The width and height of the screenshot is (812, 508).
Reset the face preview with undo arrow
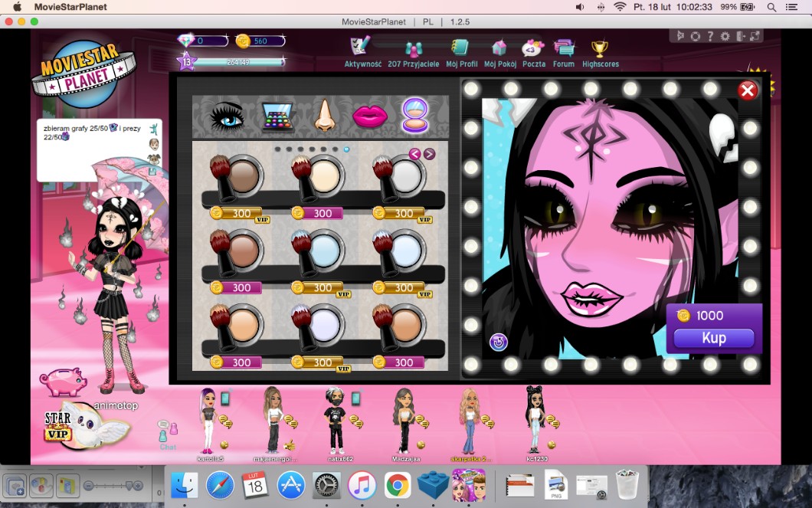499,342
